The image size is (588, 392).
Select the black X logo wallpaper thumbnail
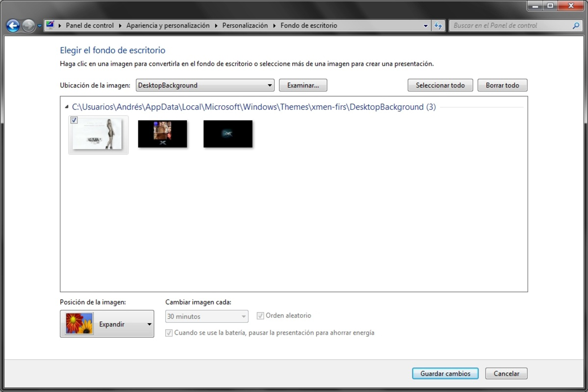[x=228, y=134]
